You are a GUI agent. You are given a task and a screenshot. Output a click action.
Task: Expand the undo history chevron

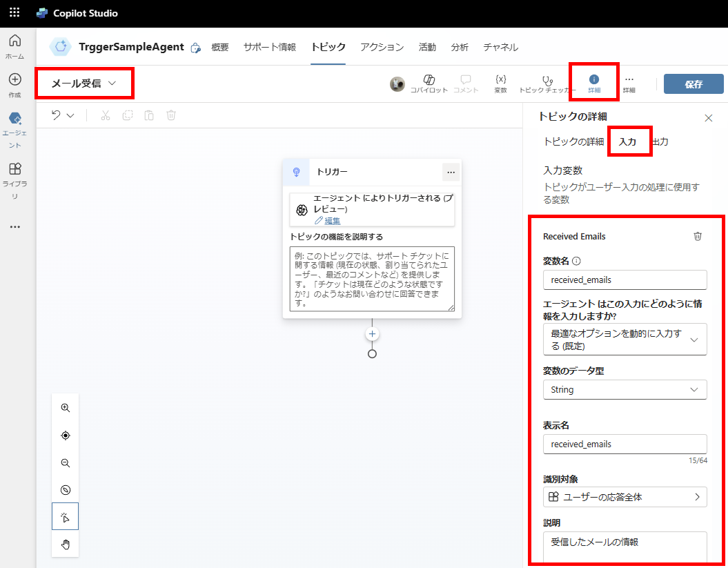[x=70, y=115]
